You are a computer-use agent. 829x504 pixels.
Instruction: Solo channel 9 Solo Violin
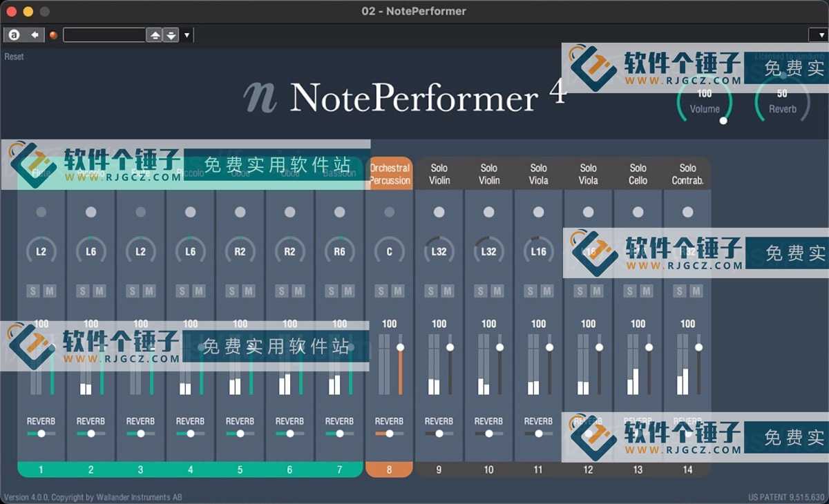[x=431, y=291]
